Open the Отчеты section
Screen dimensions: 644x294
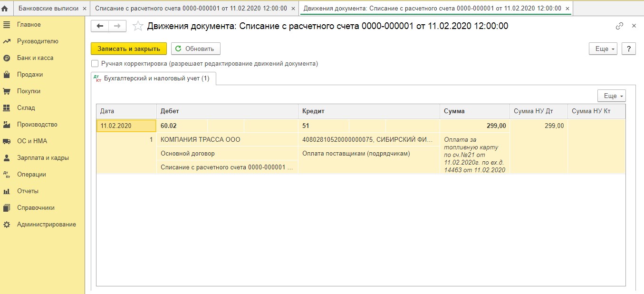coord(28,191)
